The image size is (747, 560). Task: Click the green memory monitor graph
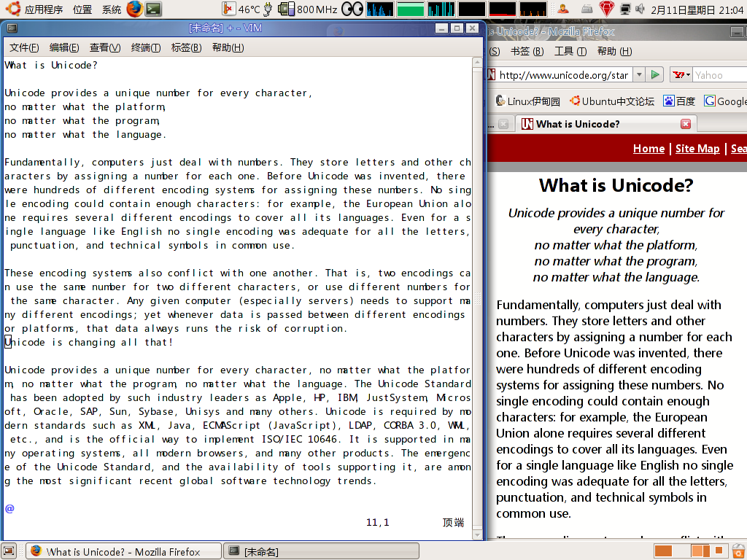click(x=410, y=9)
